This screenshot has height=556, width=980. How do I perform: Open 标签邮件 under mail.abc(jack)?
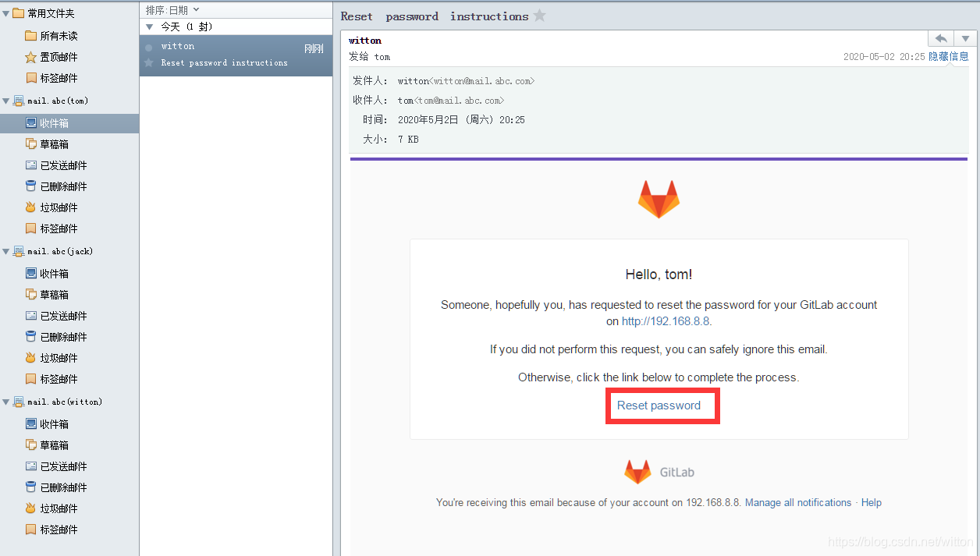point(51,379)
